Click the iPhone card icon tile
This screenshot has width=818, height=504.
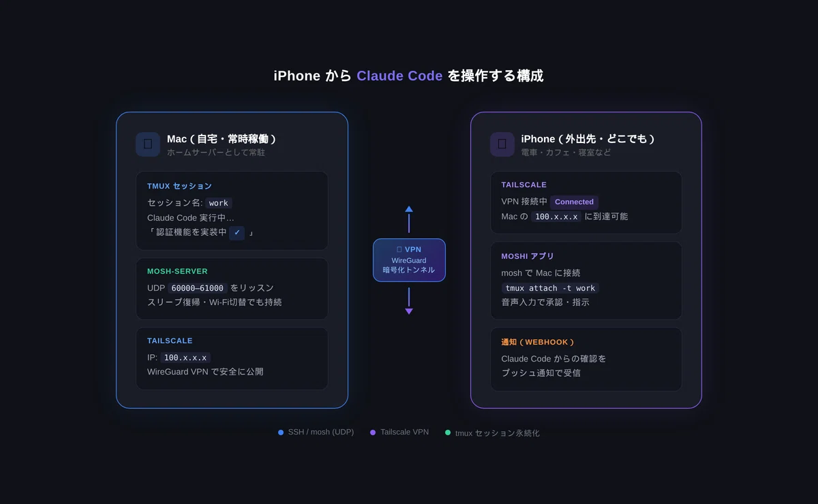[502, 144]
